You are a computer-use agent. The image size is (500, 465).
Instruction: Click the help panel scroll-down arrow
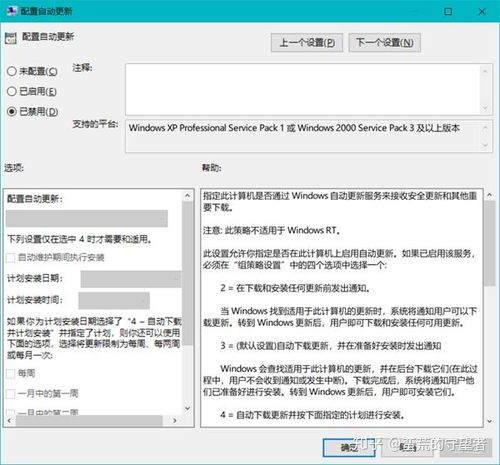click(489, 421)
